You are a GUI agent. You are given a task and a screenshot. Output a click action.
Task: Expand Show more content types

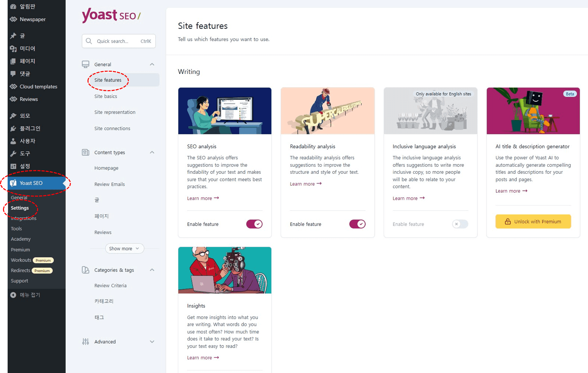[x=124, y=248]
